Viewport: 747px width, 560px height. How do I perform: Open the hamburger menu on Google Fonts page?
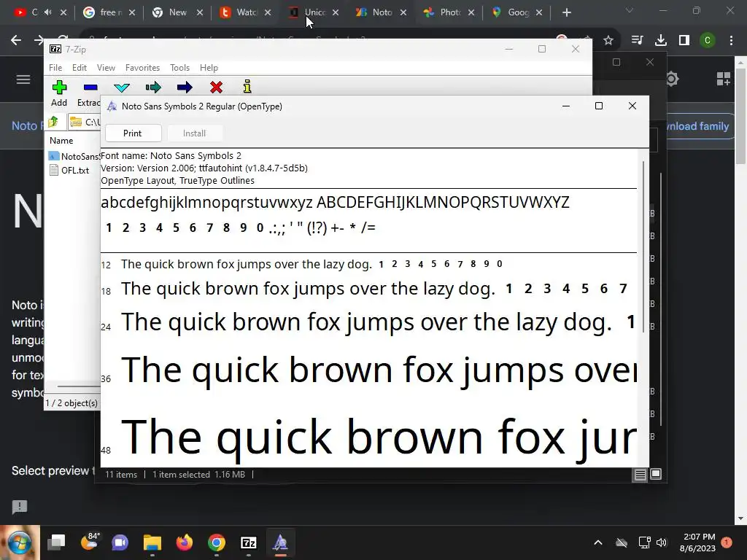23,79
